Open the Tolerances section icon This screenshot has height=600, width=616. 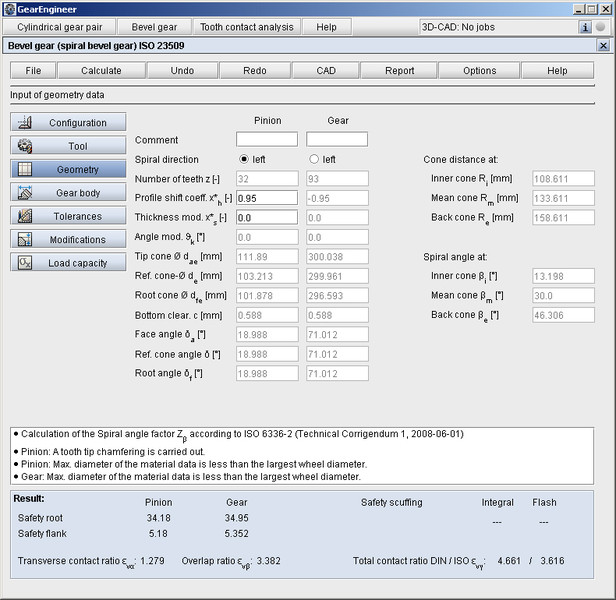click(25, 216)
